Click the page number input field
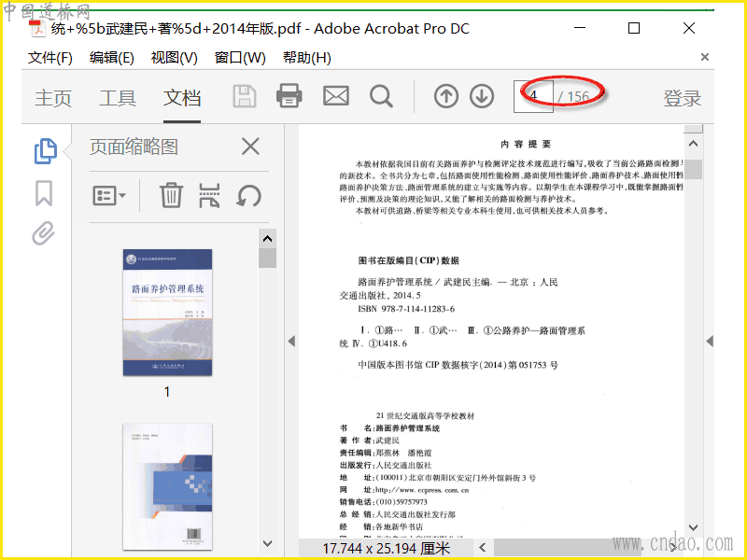 click(533, 96)
